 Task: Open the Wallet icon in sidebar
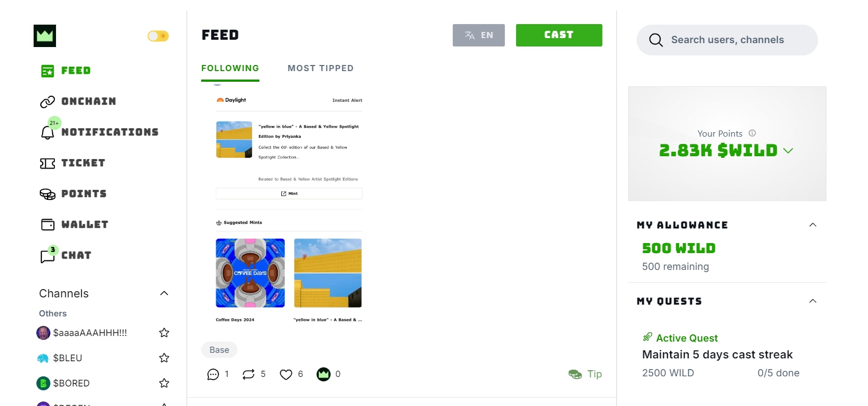point(48,225)
